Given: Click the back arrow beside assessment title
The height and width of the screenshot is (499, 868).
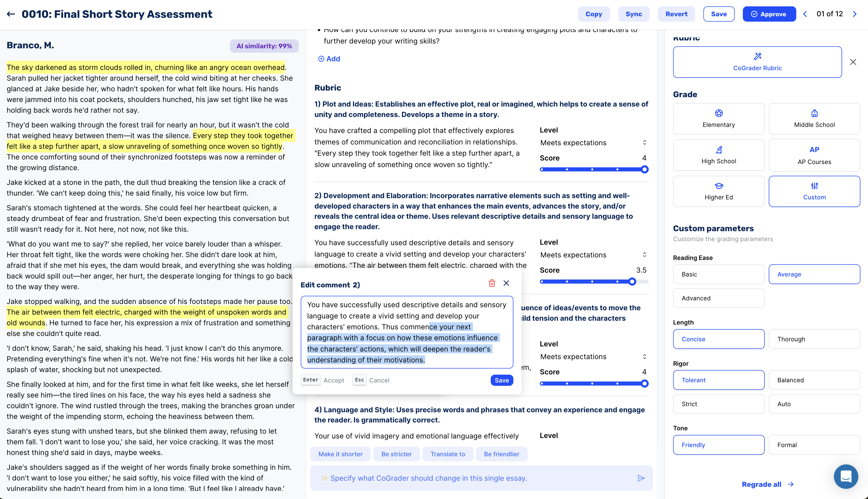Looking at the screenshot, I should point(11,14).
